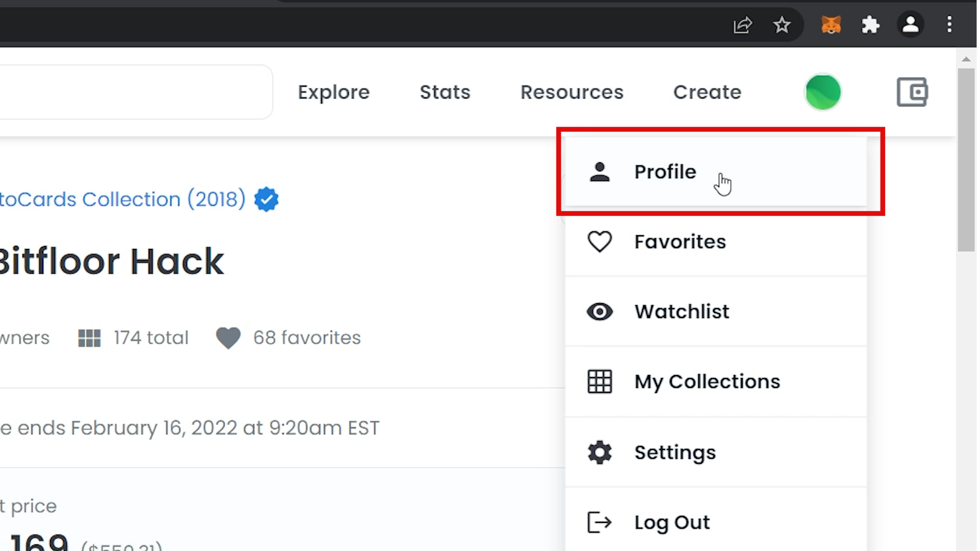Screen dimensions: 980x551
Task: Open the OpenSea wallet icon
Action: [912, 92]
